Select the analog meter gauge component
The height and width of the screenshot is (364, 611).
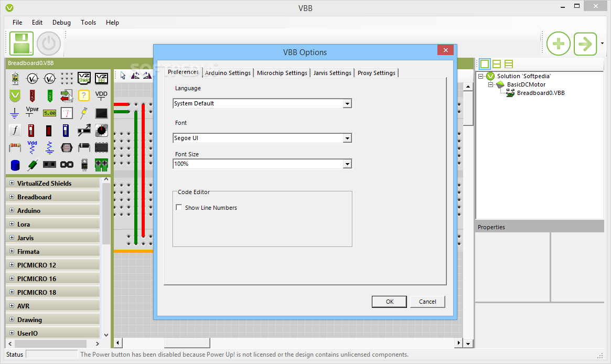coord(67,113)
